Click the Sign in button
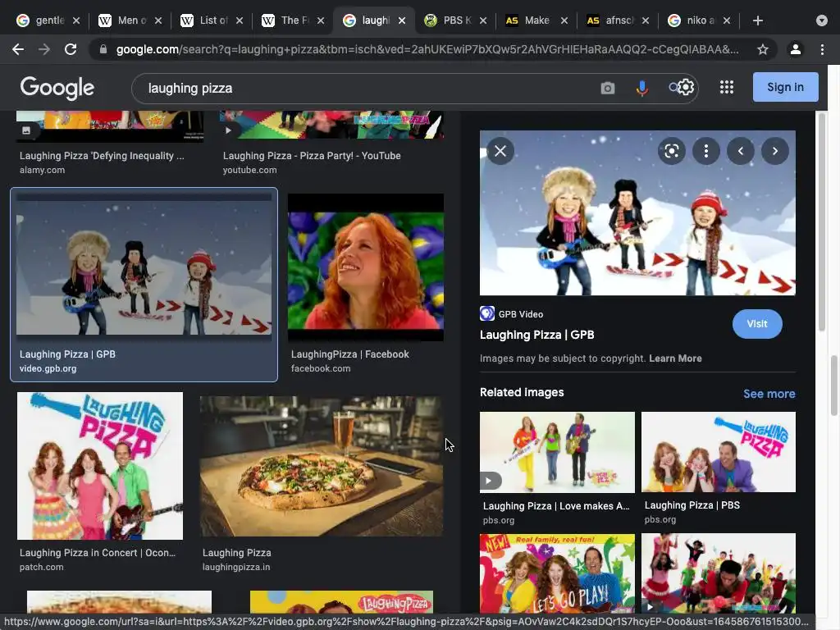The image size is (840, 630). pyautogui.click(x=785, y=87)
